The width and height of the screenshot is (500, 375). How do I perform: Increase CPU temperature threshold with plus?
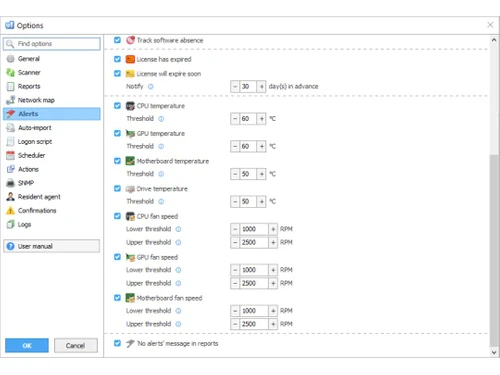point(261,119)
